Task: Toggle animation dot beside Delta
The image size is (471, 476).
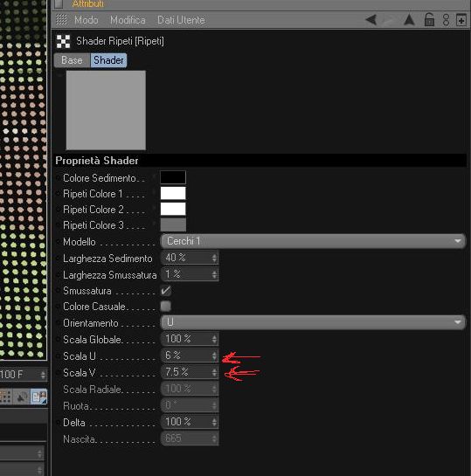Action: (58, 423)
